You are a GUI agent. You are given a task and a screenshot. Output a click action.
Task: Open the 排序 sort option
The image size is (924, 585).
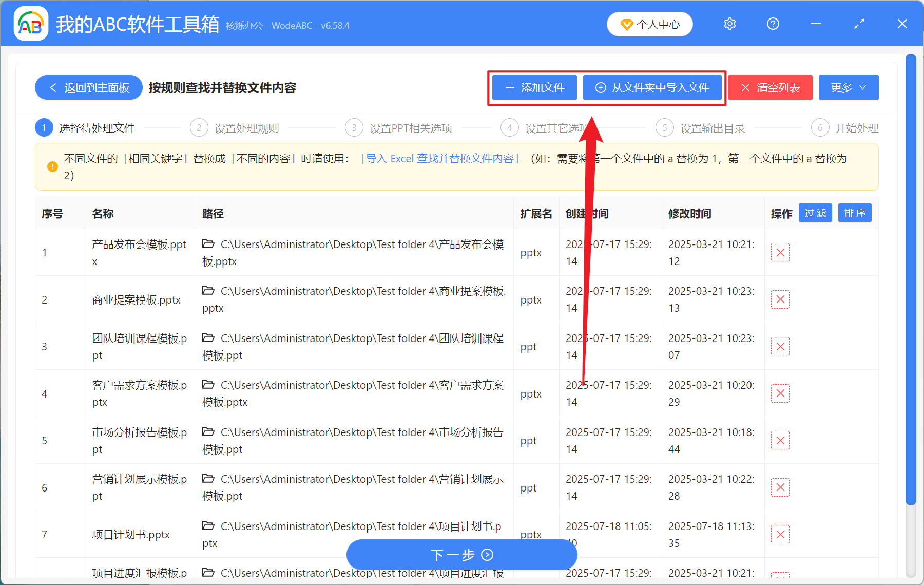(x=854, y=213)
